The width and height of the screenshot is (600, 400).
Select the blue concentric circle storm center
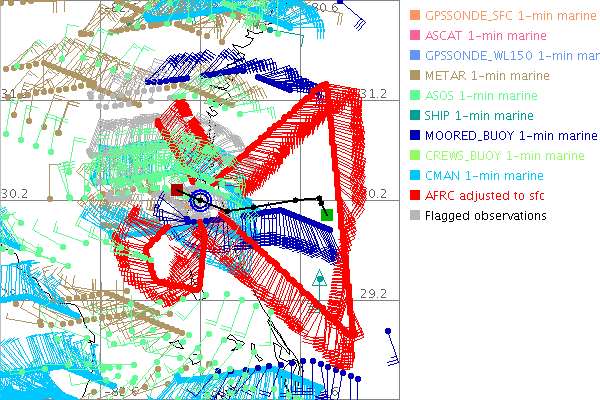point(200,201)
